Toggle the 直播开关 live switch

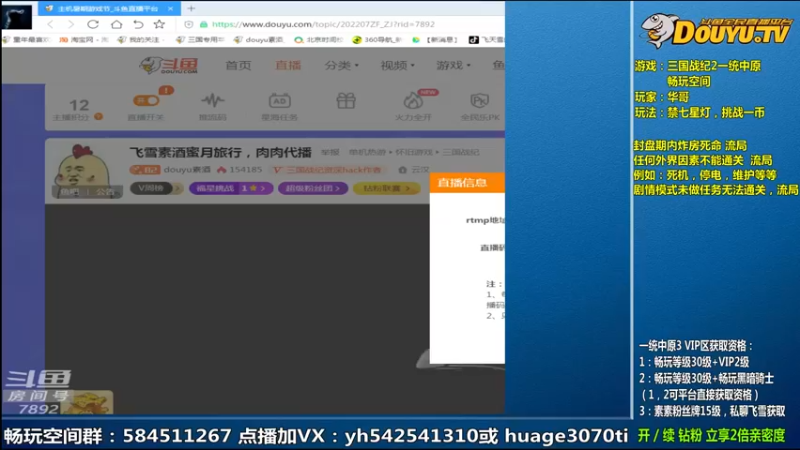pos(146,101)
